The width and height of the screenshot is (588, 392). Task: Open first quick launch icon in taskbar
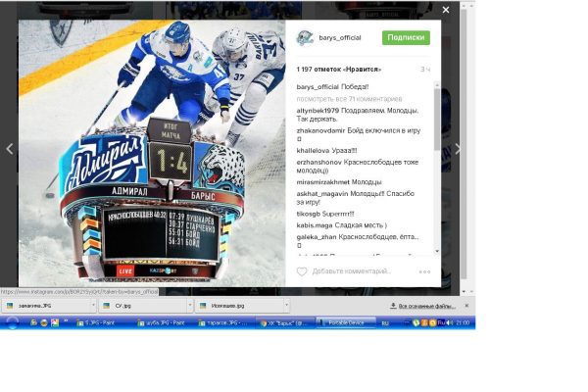click(33, 322)
